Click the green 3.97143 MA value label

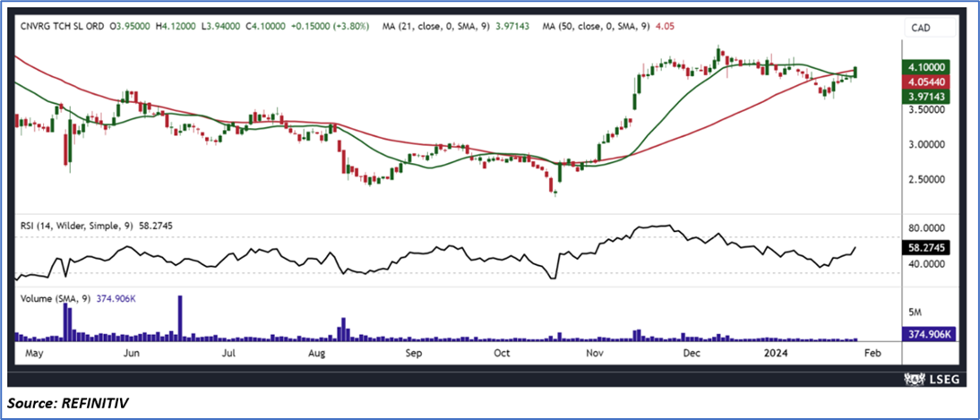[x=927, y=96]
